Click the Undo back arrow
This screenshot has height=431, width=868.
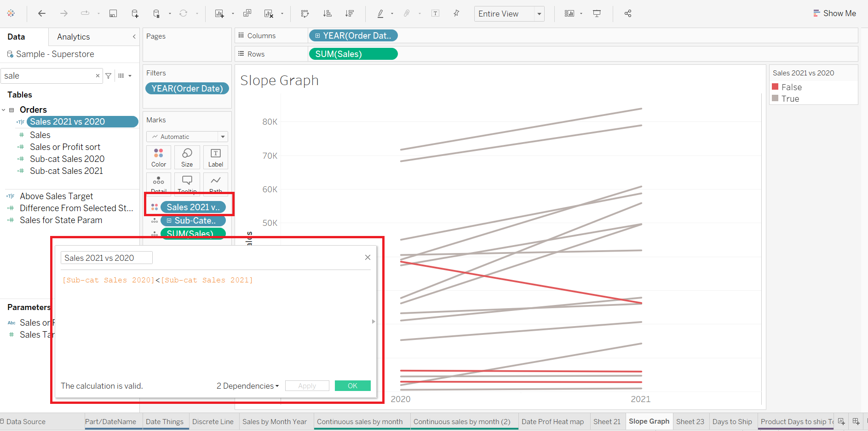[42, 13]
